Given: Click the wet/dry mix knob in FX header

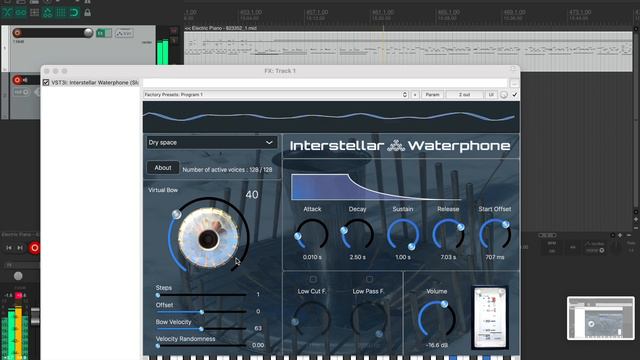Looking at the screenshot, I should pos(504,95).
